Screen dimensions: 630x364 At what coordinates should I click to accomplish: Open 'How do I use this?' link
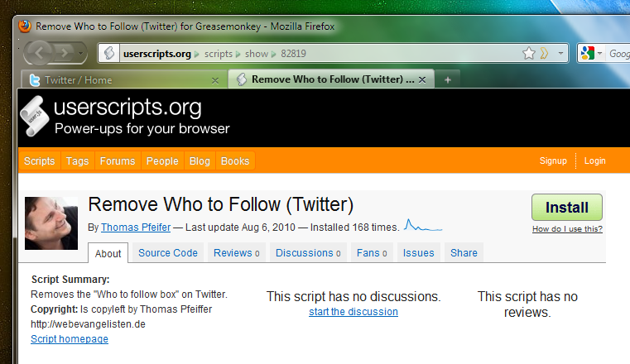tap(567, 229)
